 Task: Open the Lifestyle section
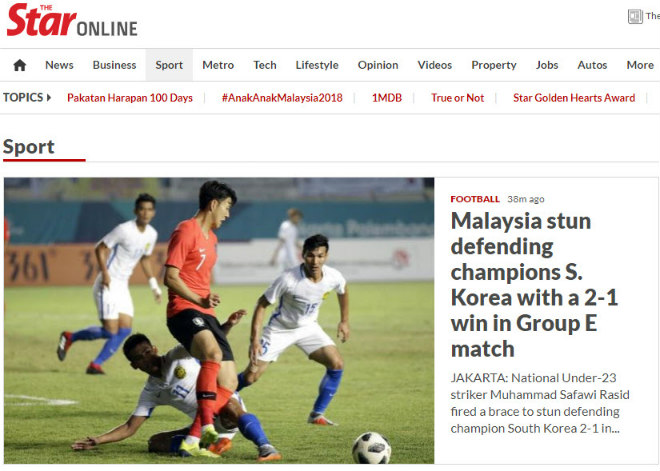(317, 65)
